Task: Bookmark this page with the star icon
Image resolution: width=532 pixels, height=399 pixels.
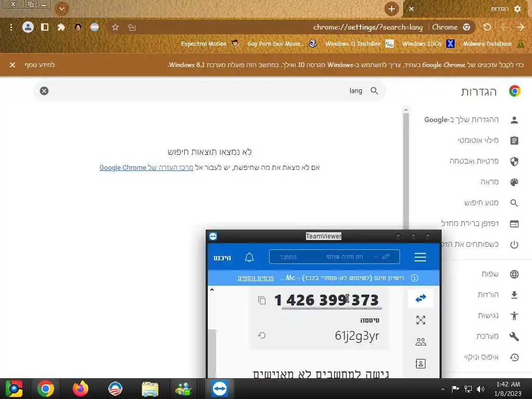Action: [115, 27]
